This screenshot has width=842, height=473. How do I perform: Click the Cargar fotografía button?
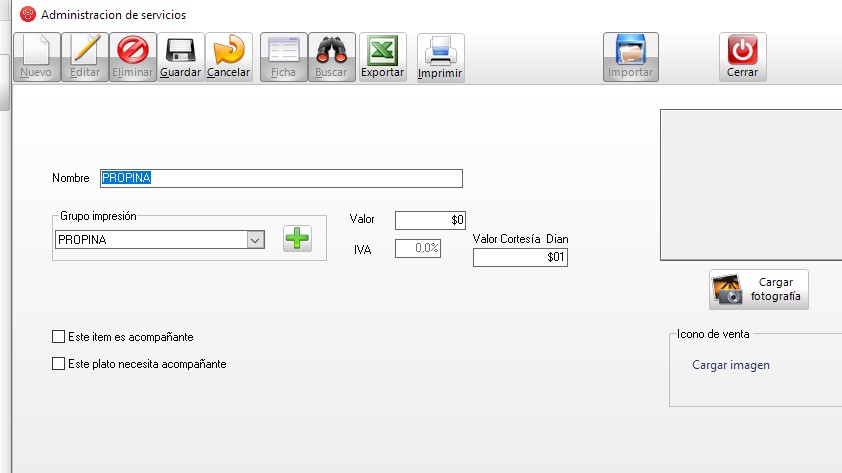coord(759,290)
